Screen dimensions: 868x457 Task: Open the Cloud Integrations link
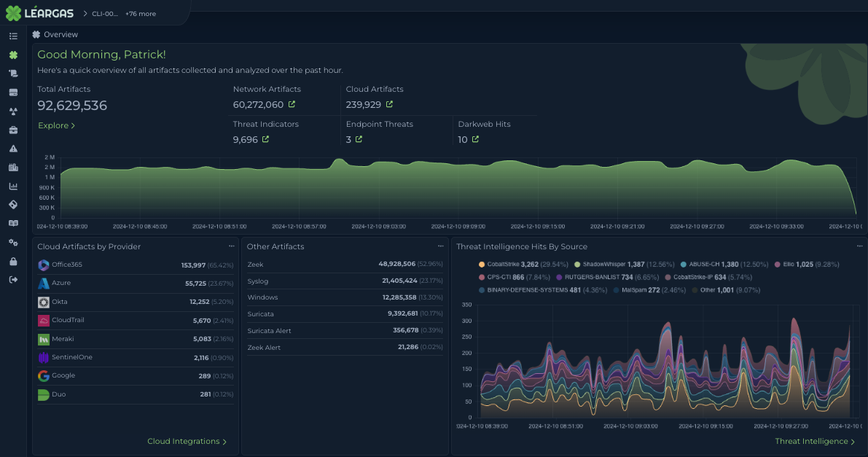pos(187,442)
